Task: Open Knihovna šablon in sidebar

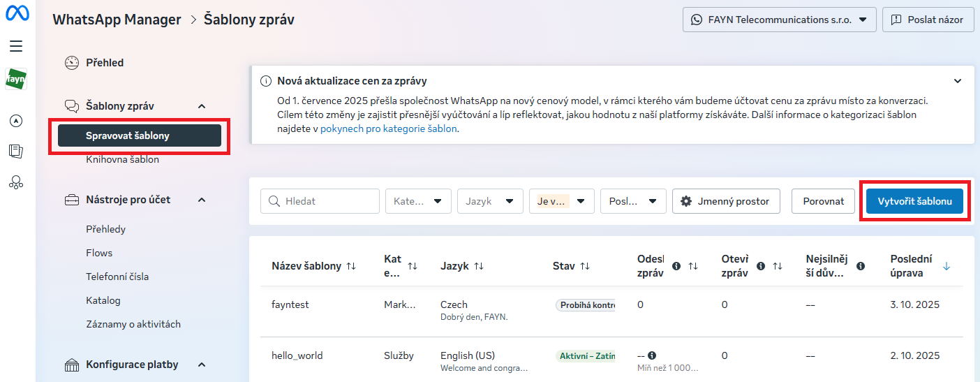Action: tap(122, 159)
